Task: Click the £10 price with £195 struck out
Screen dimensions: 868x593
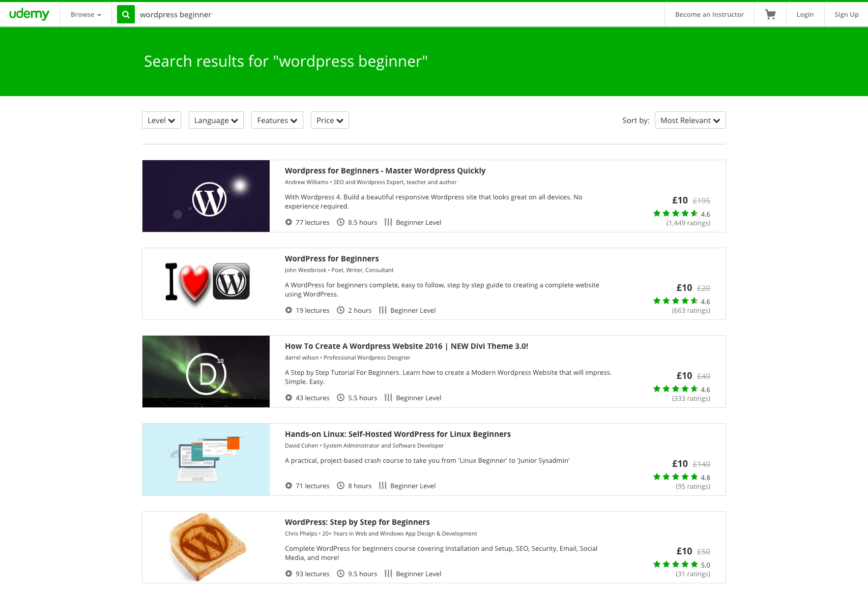Action: [x=680, y=200]
